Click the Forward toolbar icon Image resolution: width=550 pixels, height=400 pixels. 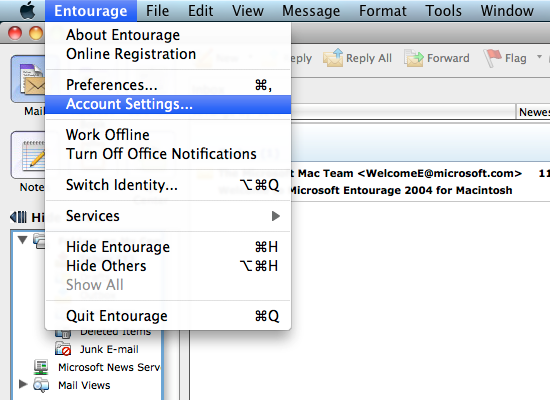(414, 58)
